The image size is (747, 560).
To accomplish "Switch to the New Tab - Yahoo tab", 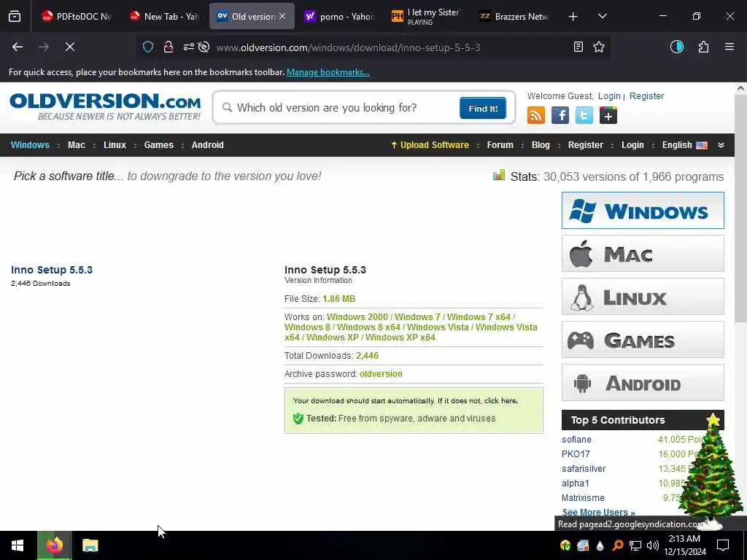I will click(x=165, y=17).
